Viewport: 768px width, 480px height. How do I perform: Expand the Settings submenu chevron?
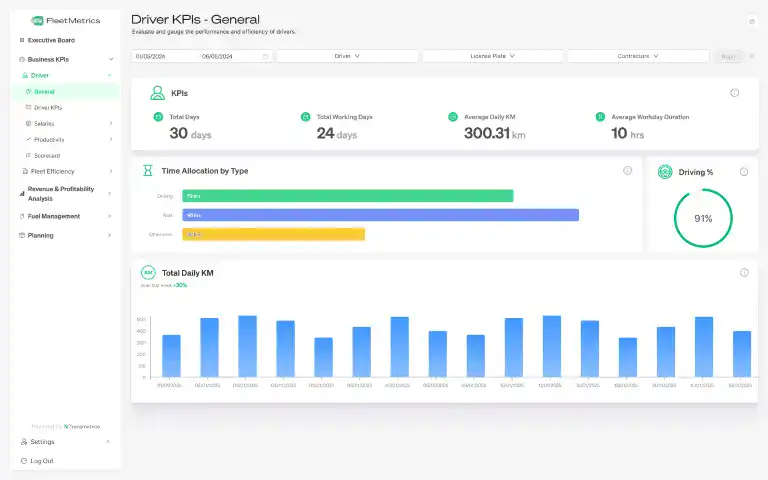point(108,442)
